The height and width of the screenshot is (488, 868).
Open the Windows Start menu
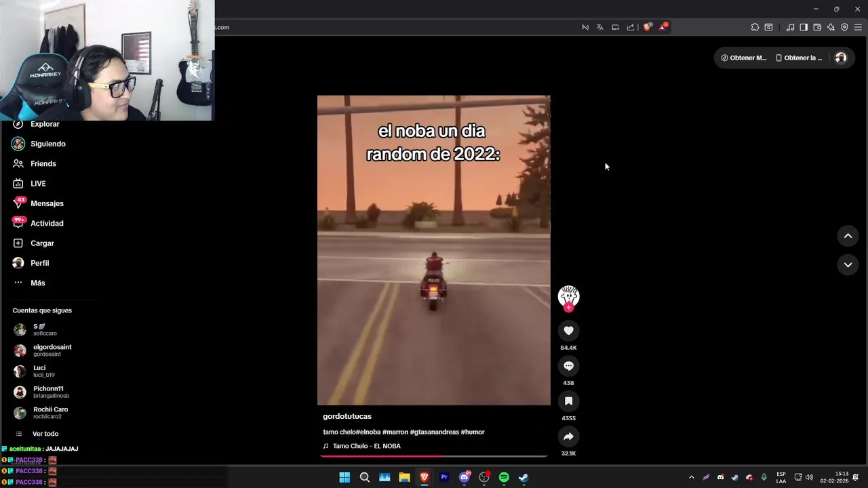click(344, 477)
